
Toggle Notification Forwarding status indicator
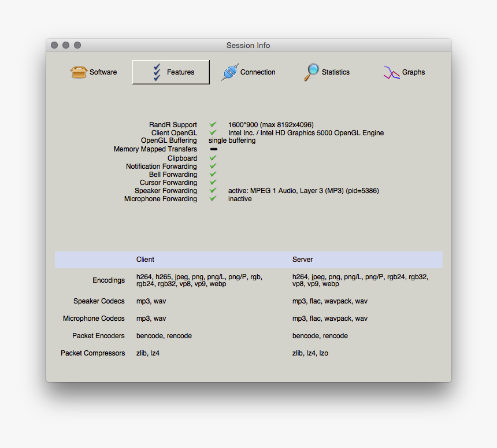[x=213, y=166]
